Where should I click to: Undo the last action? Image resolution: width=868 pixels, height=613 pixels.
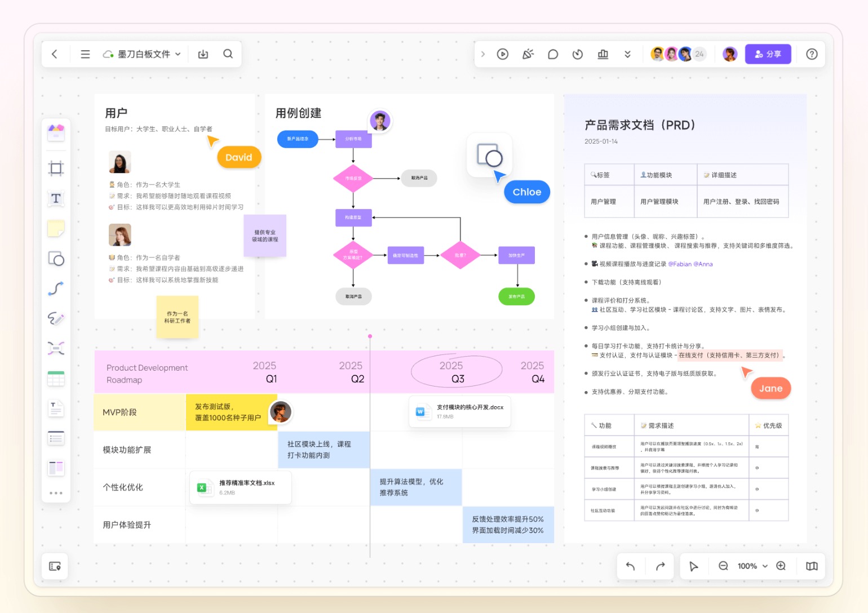pos(631,566)
